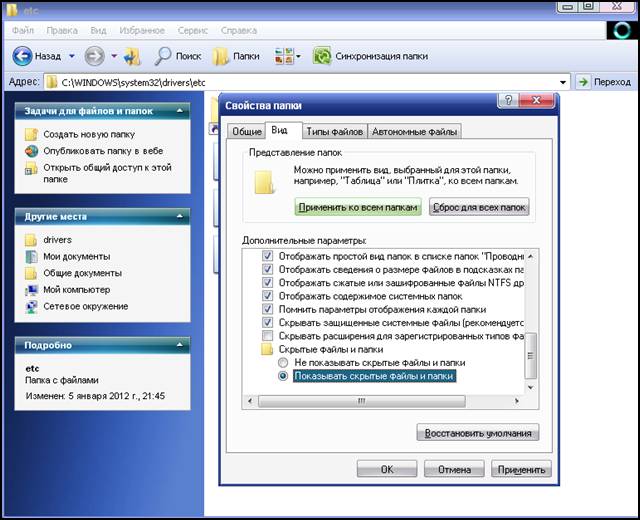Viewport: 640px width, 520px height.
Task: Click the Переход green arrow icon
Action: (x=583, y=82)
